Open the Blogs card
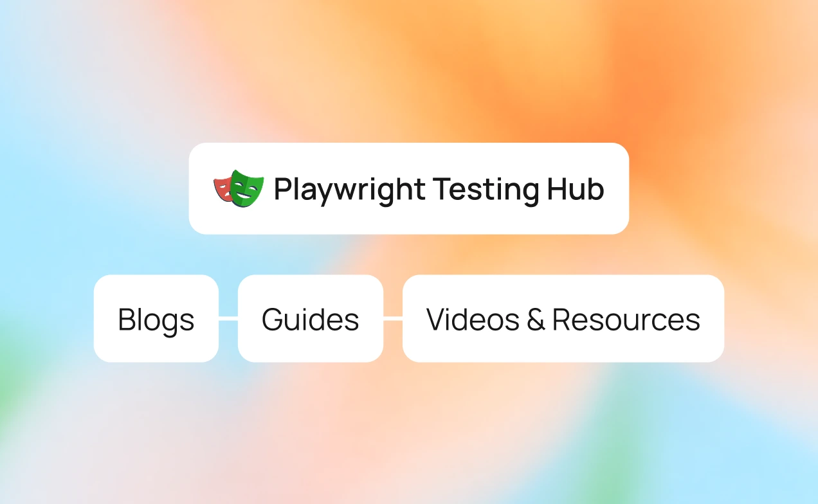818x504 pixels. (156, 319)
